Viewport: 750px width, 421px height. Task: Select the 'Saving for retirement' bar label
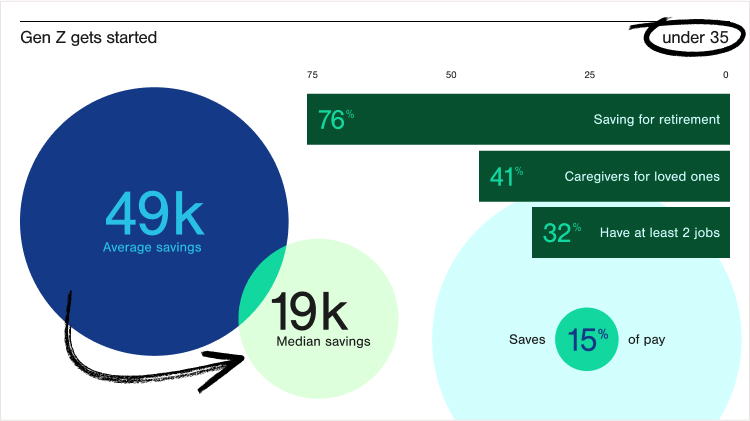[657, 119]
